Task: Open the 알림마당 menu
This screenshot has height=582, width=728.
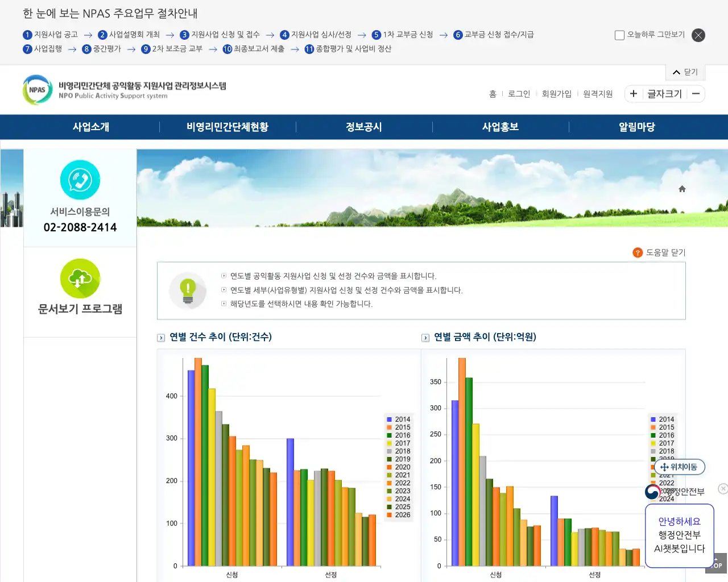Action: tap(637, 127)
